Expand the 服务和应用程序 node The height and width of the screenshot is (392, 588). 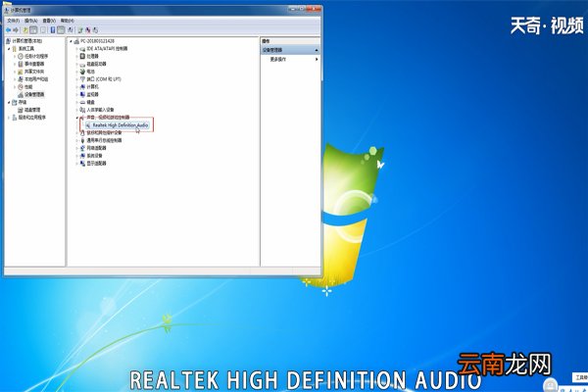(9, 118)
